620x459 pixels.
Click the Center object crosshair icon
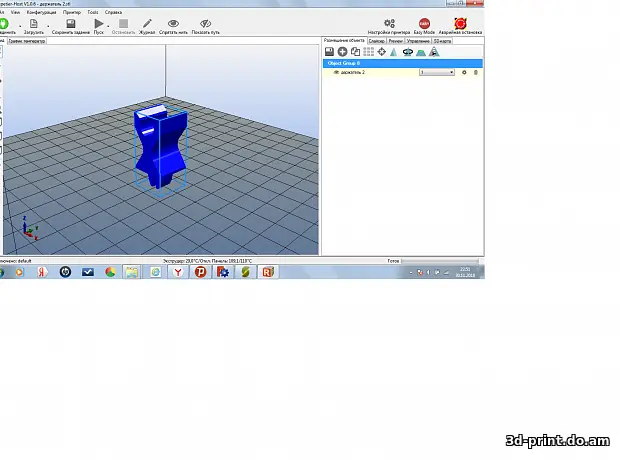point(381,51)
